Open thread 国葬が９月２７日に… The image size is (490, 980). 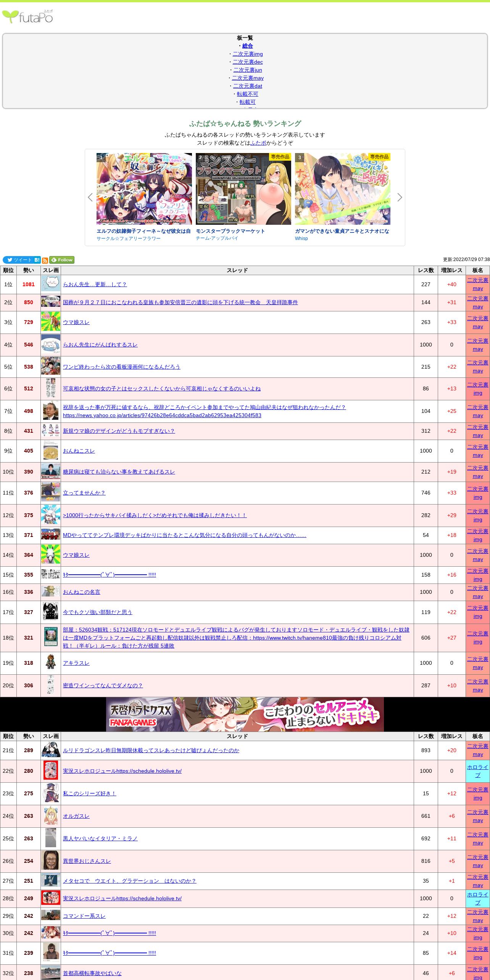(181, 302)
